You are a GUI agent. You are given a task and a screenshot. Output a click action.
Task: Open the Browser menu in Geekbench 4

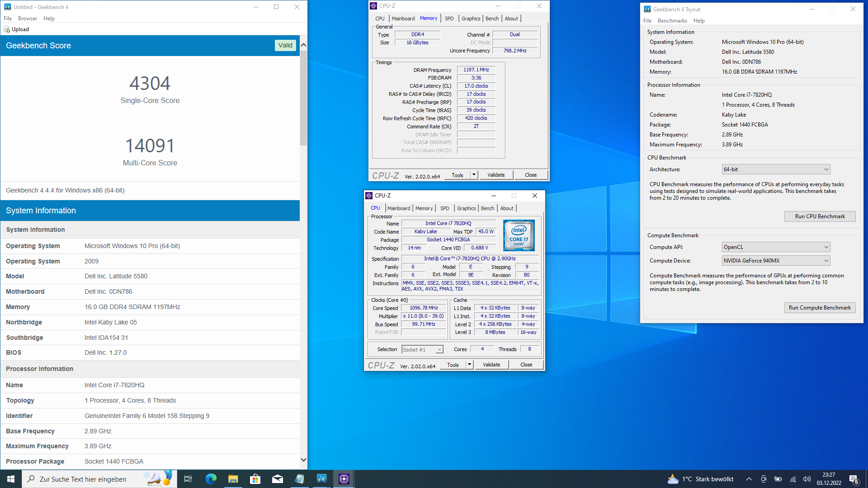(x=28, y=19)
